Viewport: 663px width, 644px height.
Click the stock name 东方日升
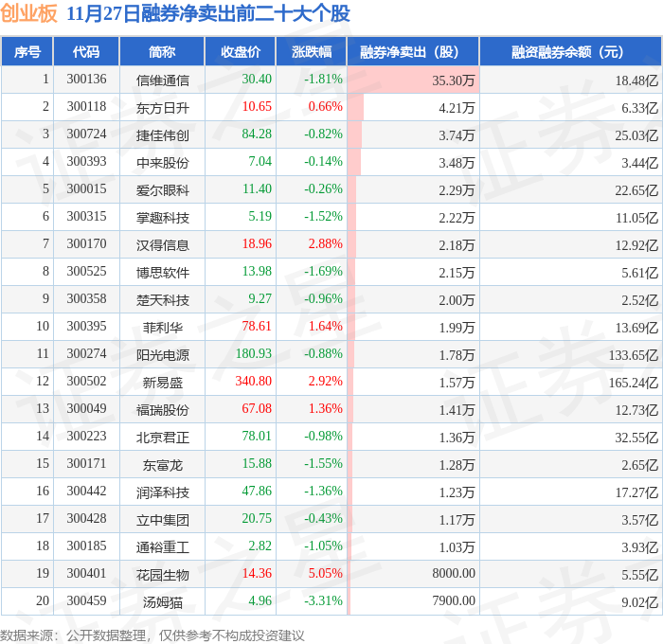pyautogui.click(x=162, y=108)
